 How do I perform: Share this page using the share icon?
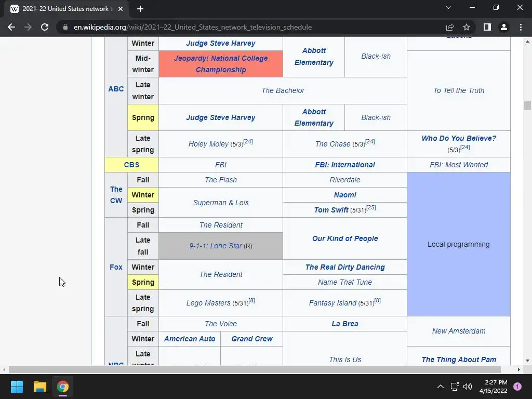pyautogui.click(x=450, y=27)
